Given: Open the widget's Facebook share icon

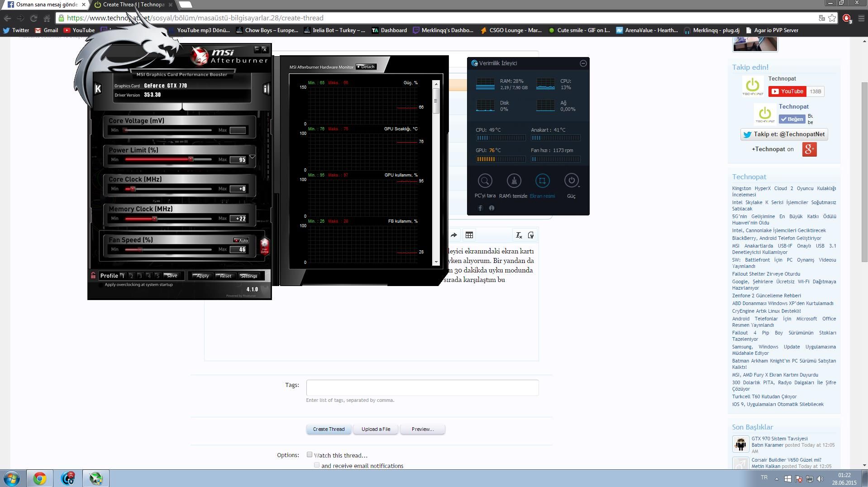Looking at the screenshot, I should point(480,208).
